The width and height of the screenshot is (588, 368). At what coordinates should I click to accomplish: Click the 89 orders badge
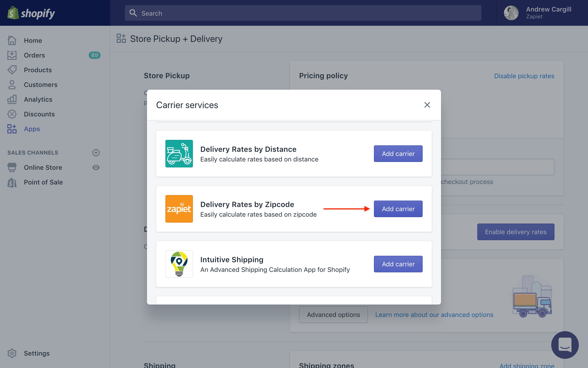[95, 55]
